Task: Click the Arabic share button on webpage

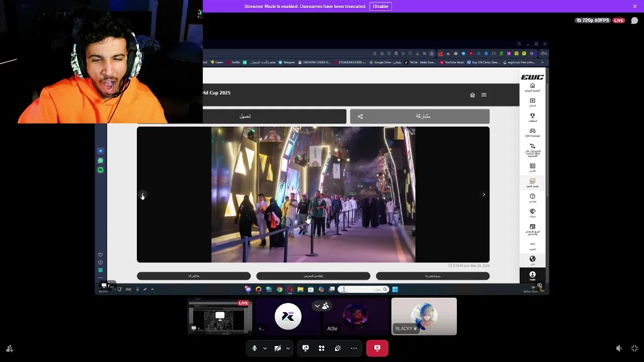Action: [420, 116]
